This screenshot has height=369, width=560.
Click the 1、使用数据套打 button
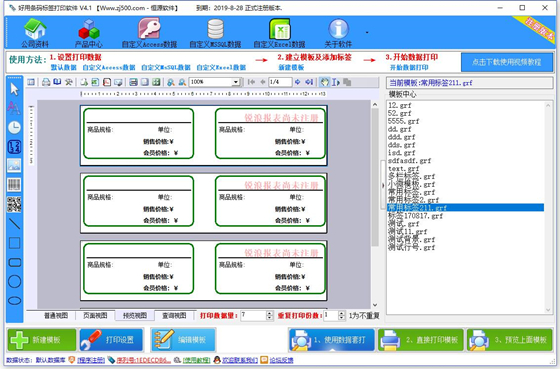tap(332, 340)
